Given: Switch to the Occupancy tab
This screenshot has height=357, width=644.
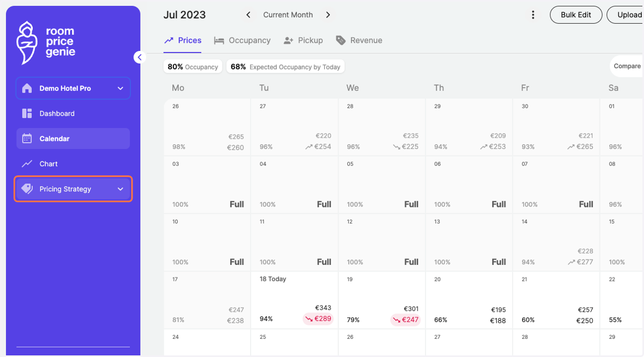Looking at the screenshot, I should tap(242, 41).
